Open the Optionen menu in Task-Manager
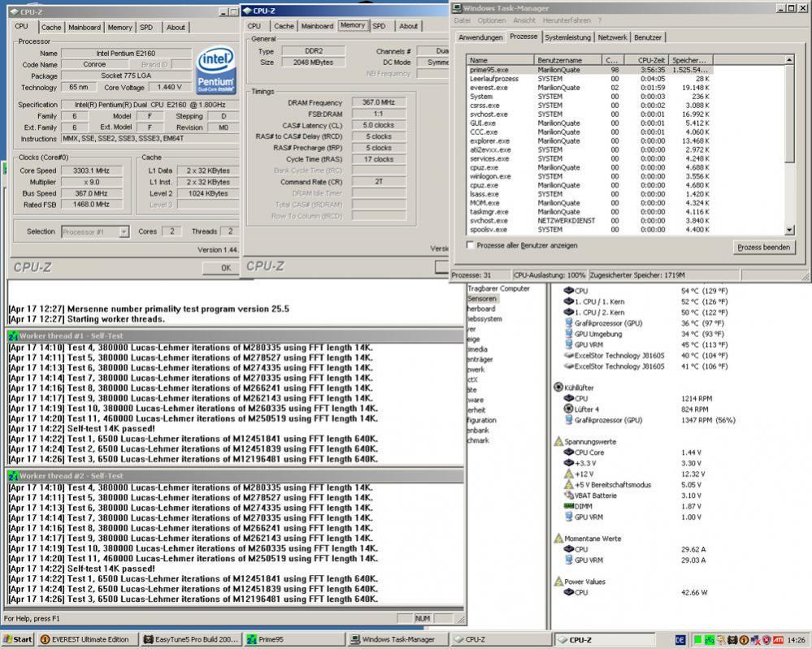The height and width of the screenshot is (649, 812). pos(492,20)
